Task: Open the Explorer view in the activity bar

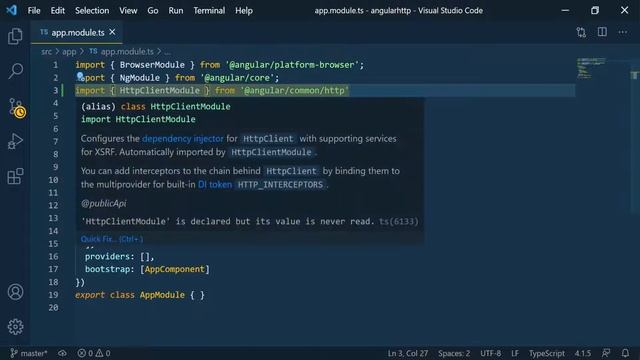Action: pyautogui.click(x=15, y=36)
